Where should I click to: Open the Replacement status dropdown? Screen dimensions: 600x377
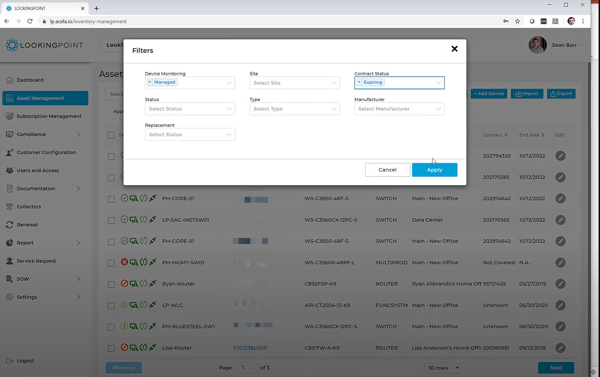point(190,134)
